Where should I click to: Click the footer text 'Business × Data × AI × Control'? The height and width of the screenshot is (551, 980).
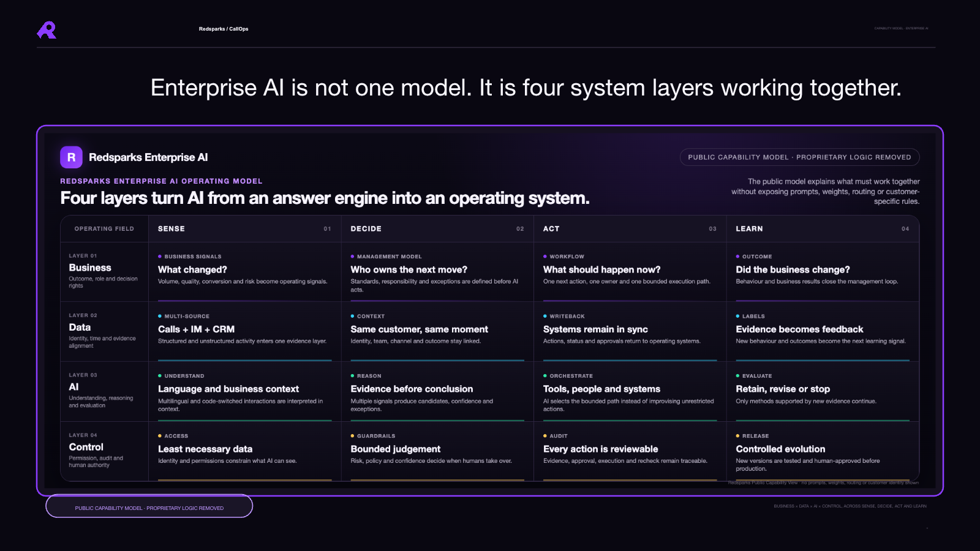[850, 506]
